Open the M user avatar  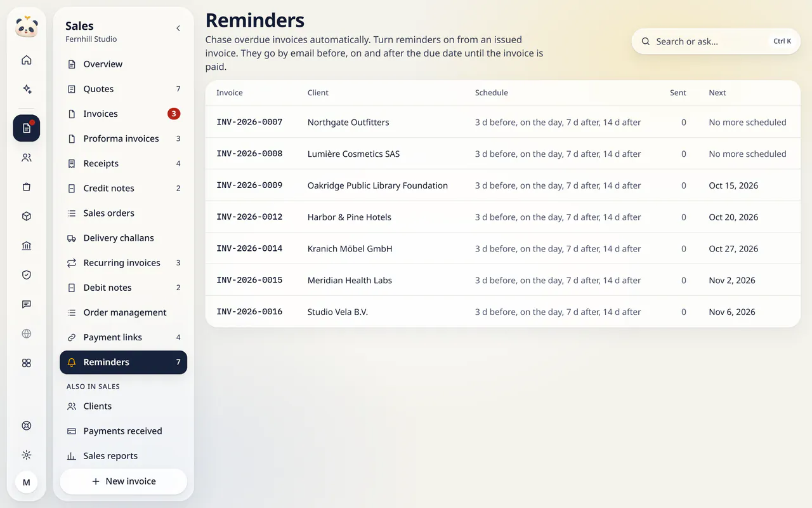(27, 483)
